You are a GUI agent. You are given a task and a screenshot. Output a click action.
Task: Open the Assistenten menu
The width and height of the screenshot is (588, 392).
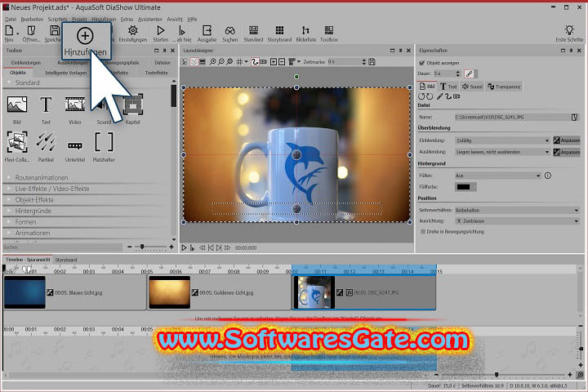pos(150,19)
